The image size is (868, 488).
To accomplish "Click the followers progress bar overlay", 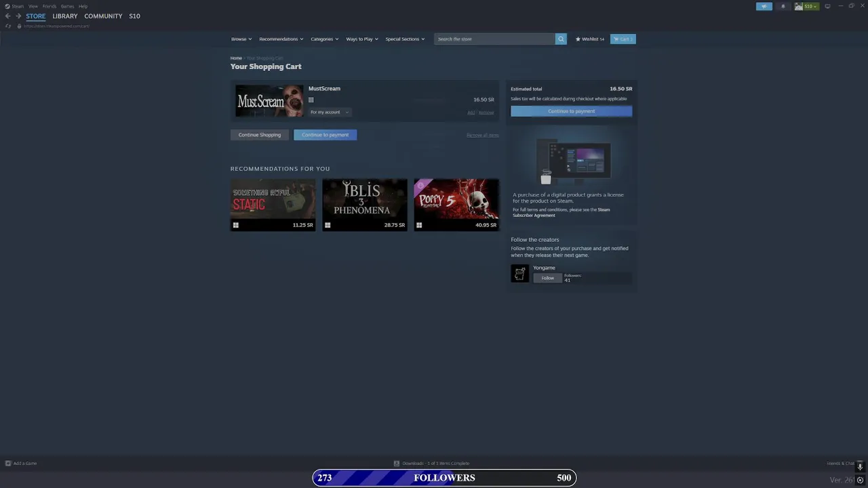I will point(444,478).
